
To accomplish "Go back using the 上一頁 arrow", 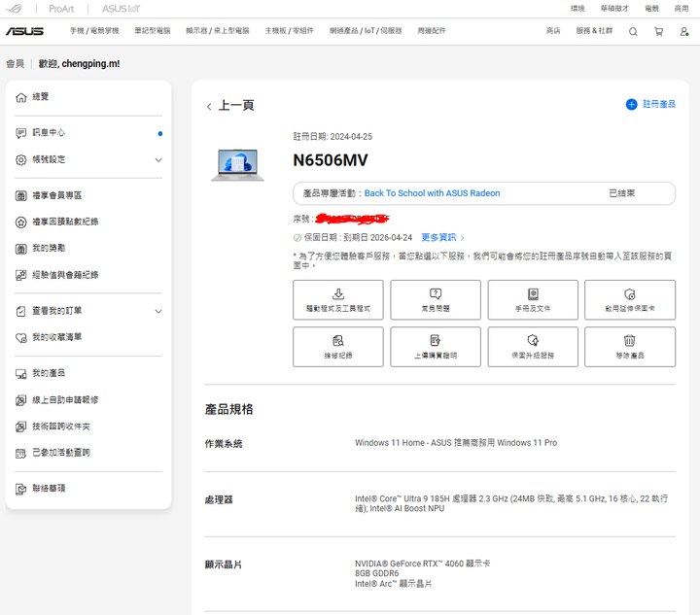I will 209,106.
